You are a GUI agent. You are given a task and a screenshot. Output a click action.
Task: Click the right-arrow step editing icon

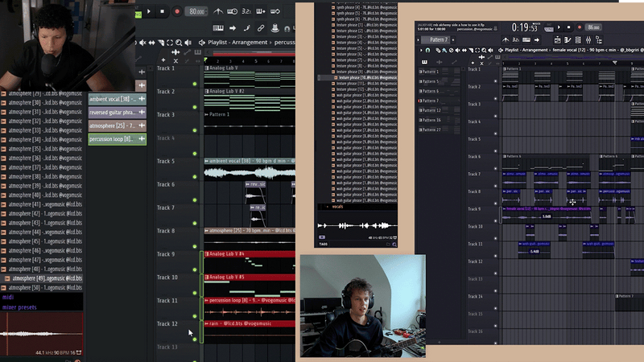(x=233, y=28)
